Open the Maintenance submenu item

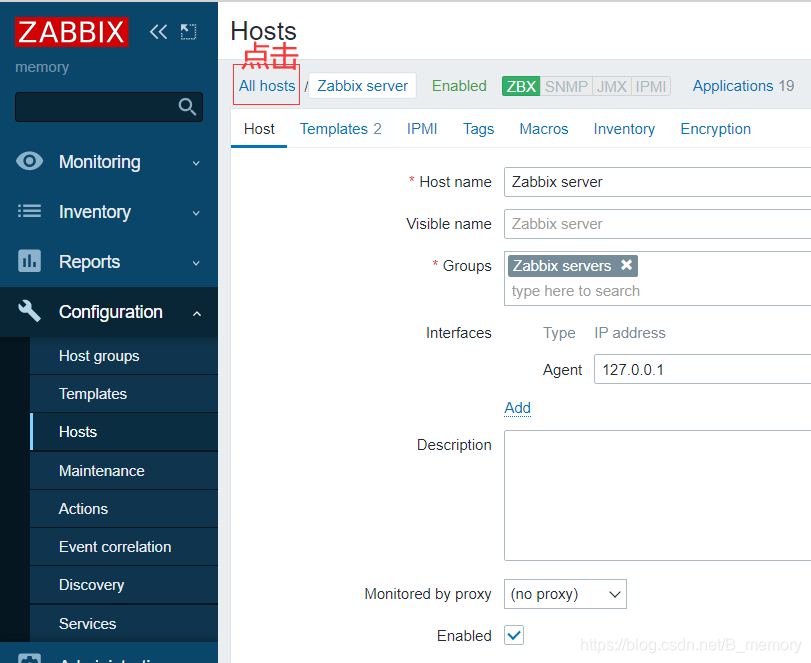click(124, 471)
